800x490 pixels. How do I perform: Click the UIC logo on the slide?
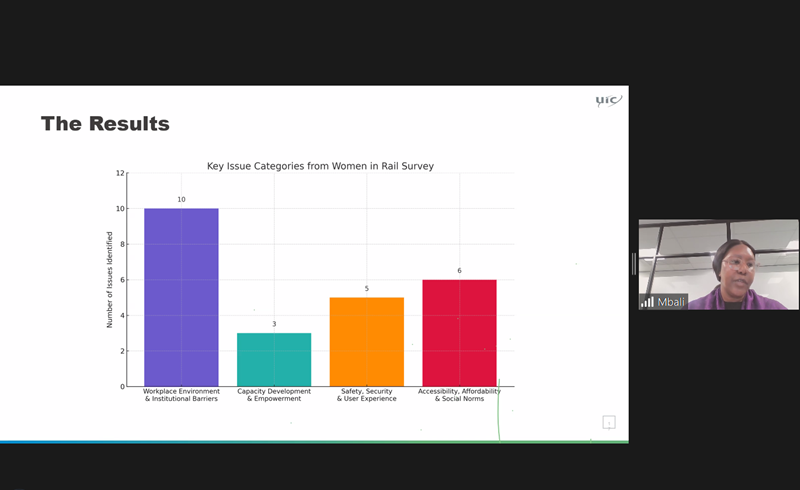(x=608, y=100)
